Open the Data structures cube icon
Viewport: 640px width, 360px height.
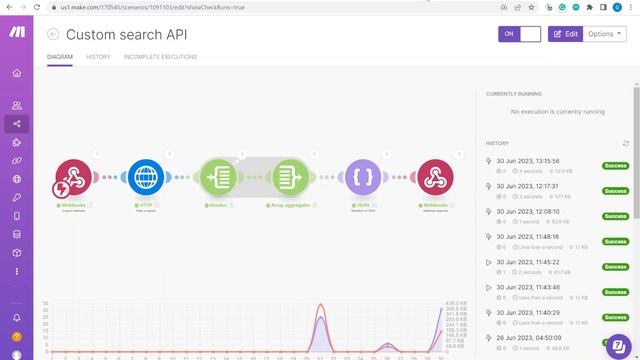17,253
